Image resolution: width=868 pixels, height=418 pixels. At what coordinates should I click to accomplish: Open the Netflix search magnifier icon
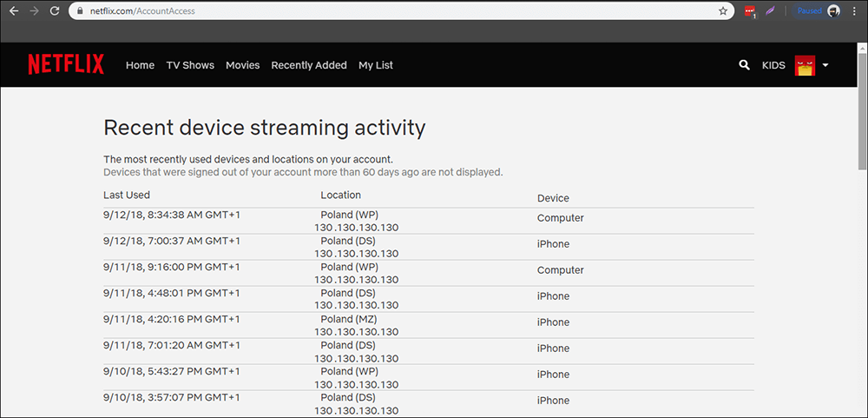(745, 65)
